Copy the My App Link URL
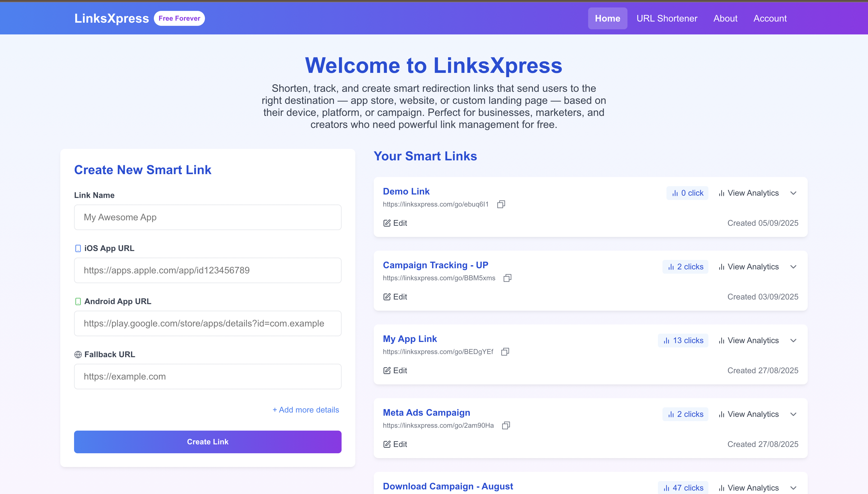This screenshot has width=868, height=494. click(505, 351)
